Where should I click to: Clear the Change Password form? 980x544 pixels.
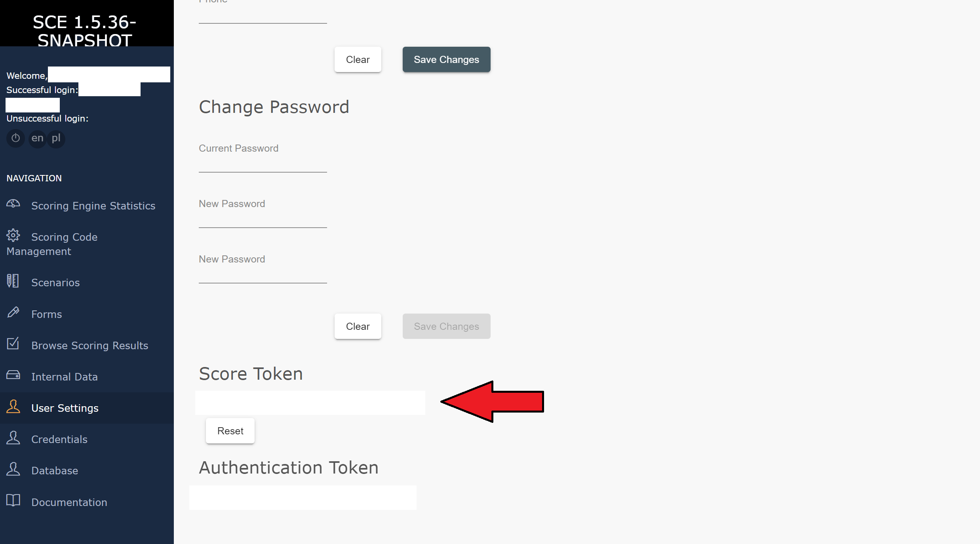click(x=358, y=327)
